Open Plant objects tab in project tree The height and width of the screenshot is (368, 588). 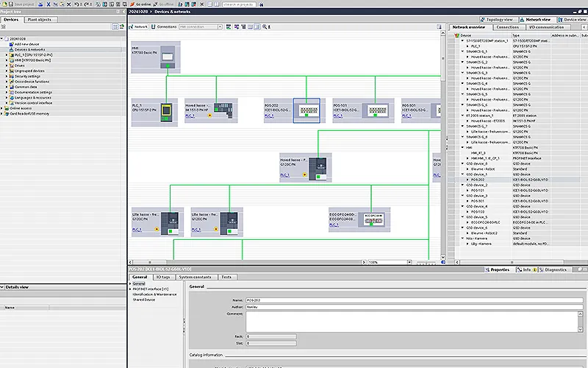point(40,19)
